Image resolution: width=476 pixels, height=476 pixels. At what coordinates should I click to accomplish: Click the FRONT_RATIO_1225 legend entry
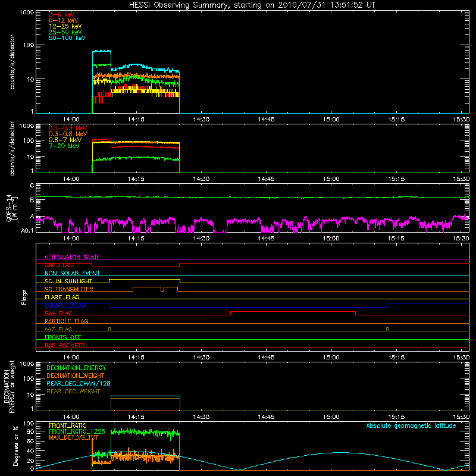pyautogui.click(x=77, y=431)
